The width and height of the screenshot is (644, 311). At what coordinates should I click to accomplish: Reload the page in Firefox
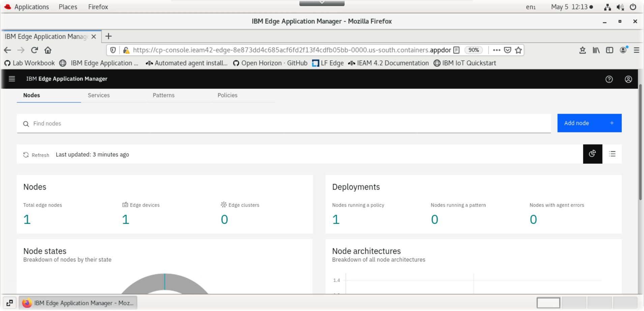(x=34, y=50)
